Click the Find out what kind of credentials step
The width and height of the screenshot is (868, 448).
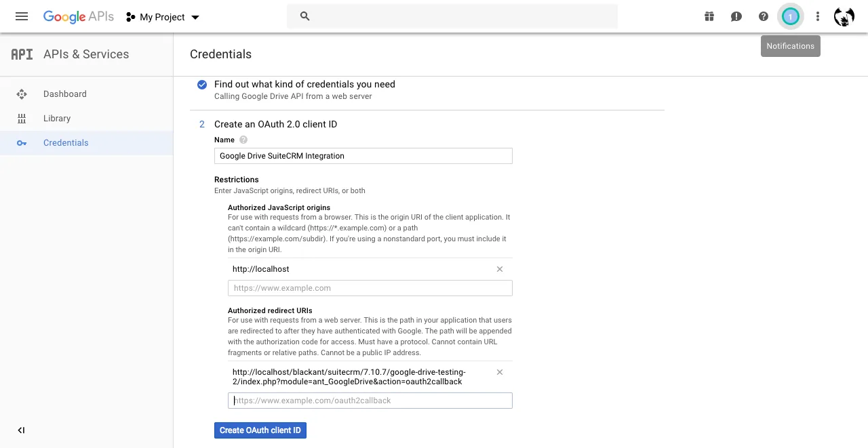(304, 84)
